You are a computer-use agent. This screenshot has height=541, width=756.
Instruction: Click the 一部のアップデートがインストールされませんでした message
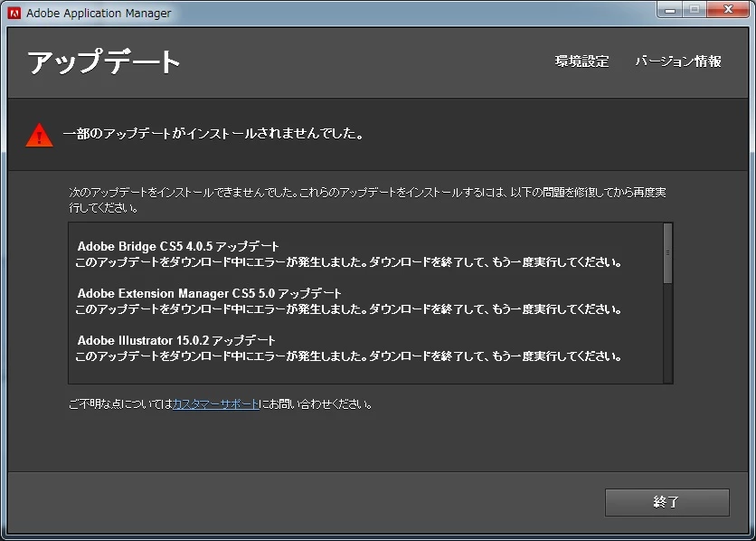tap(213, 134)
